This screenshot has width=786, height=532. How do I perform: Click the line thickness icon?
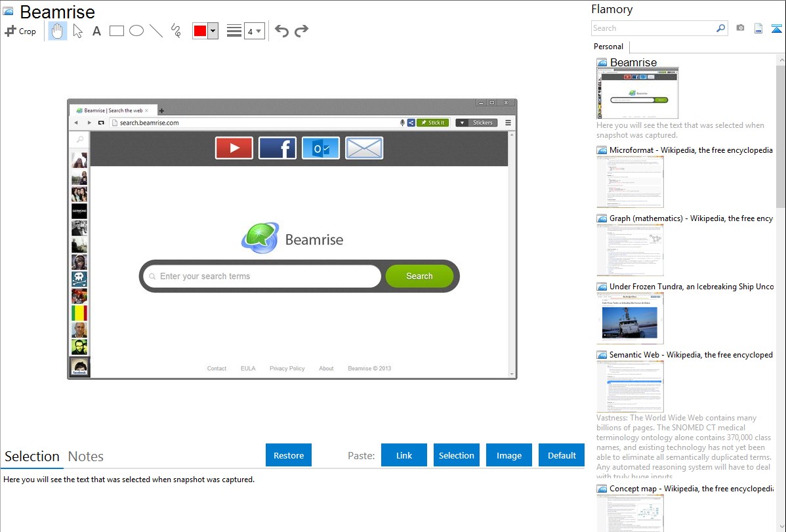coord(234,31)
